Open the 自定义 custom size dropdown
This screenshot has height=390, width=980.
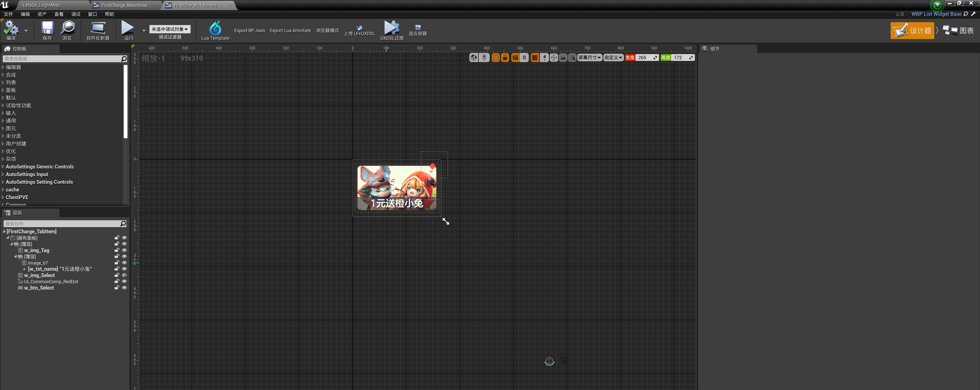[x=614, y=58]
